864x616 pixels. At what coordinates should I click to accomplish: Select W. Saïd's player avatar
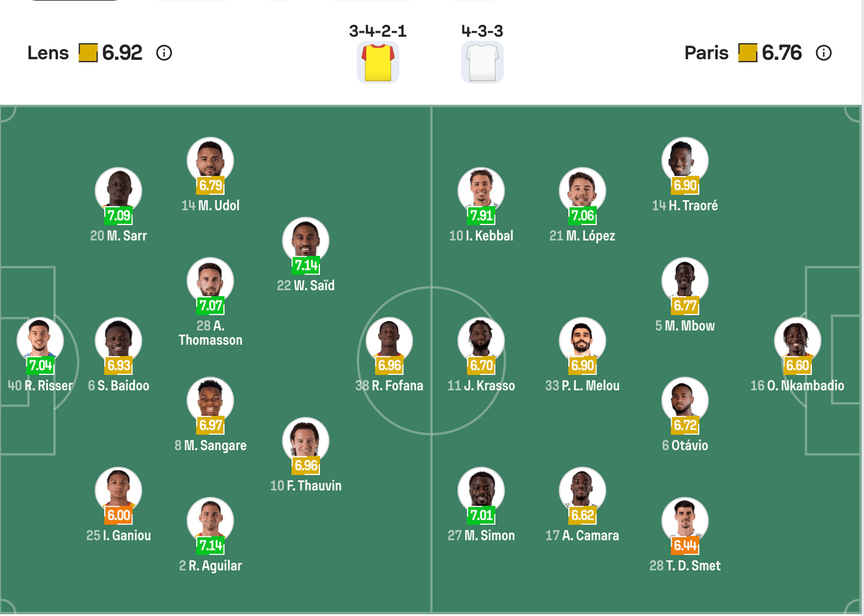click(x=306, y=239)
